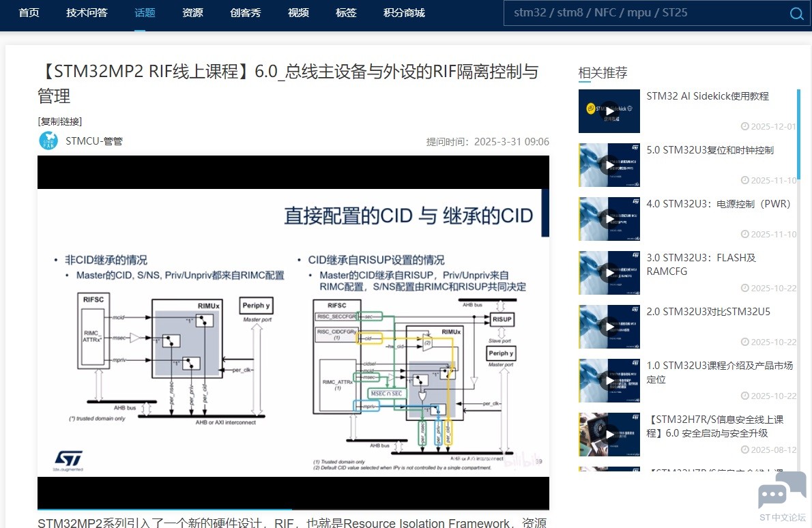This screenshot has width=812, height=528.
Task: Open the 4.0 STM32U3：电源控制（PWR） link
Action: [719, 203]
